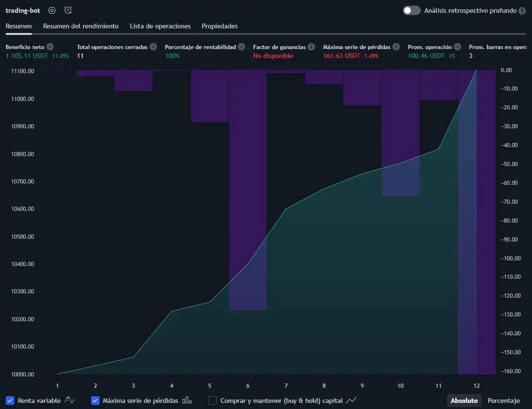Click the 100% profitability value
The height and width of the screenshot is (409, 532).
pyautogui.click(x=172, y=56)
